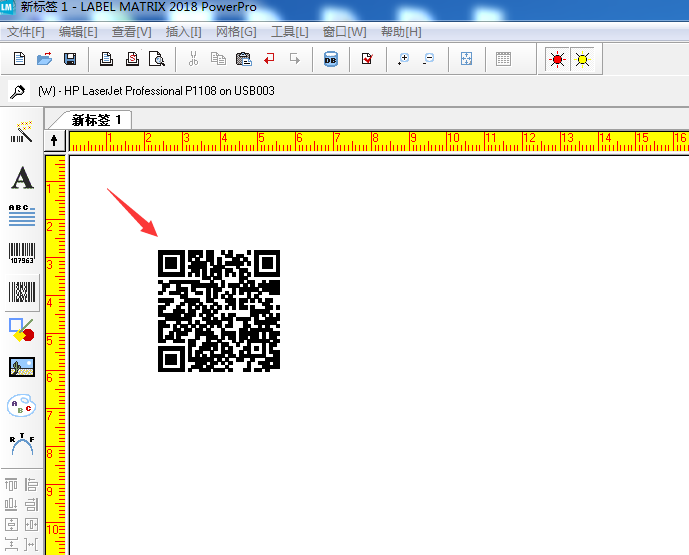Zoom out with the minus magnifier
This screenshot has width=689, height=555.
point(428,58)
